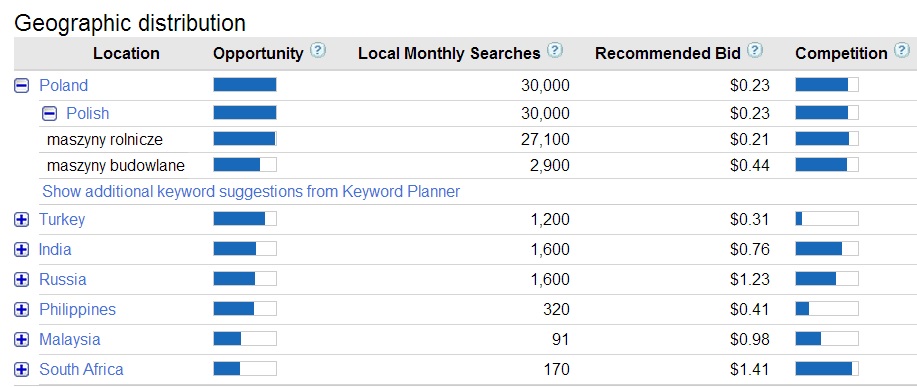Image resolution: width=917 pixels, height=387 pixels.
Task: Select Philippines' $0.41 recommended bid
Action: [x=750, y=309]
